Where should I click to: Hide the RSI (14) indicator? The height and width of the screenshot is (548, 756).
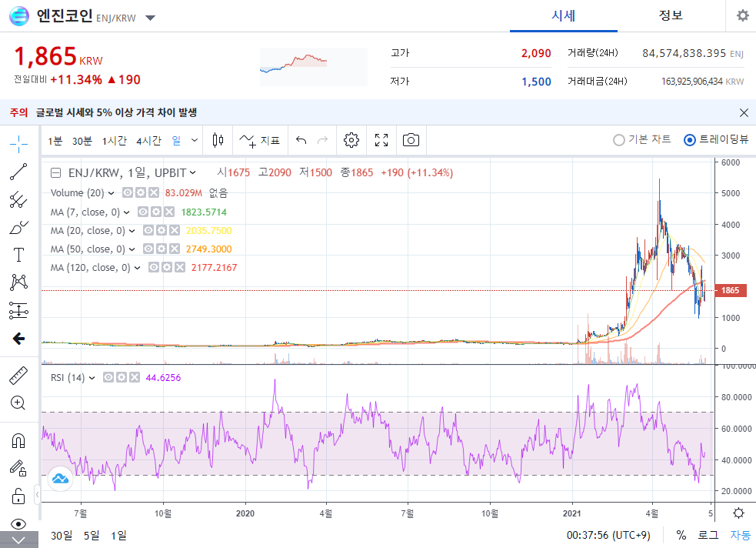tap(108, 377)
